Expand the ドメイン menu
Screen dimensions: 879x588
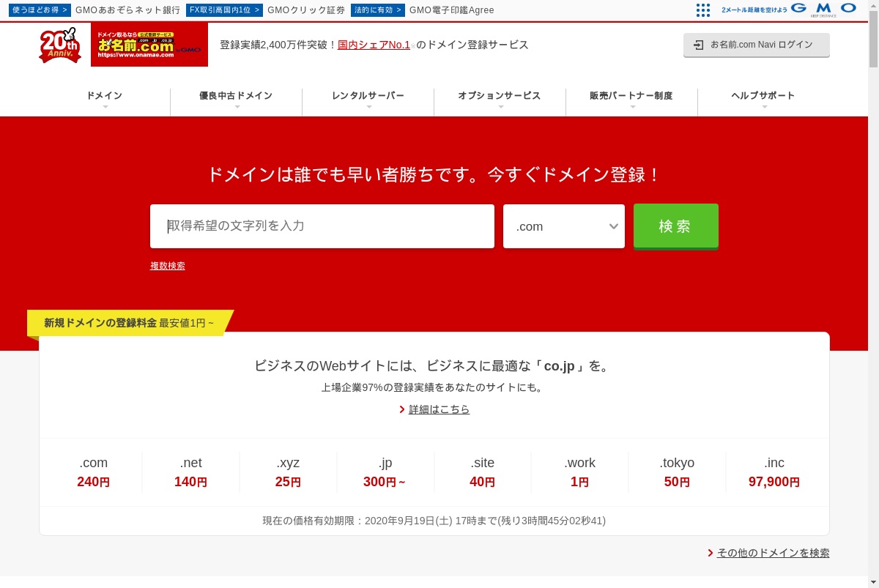(x=105, y=99)
